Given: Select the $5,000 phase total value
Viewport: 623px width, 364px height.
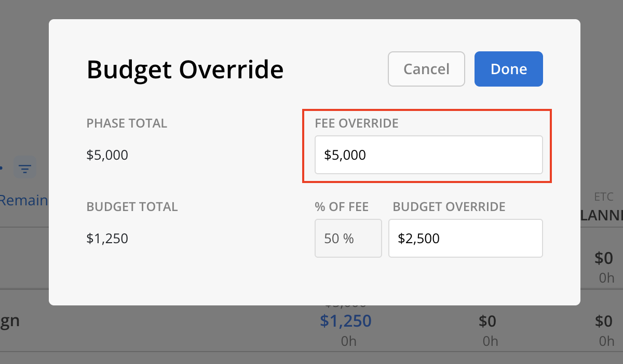Looking at the screenshot, I should click(107, 155).
